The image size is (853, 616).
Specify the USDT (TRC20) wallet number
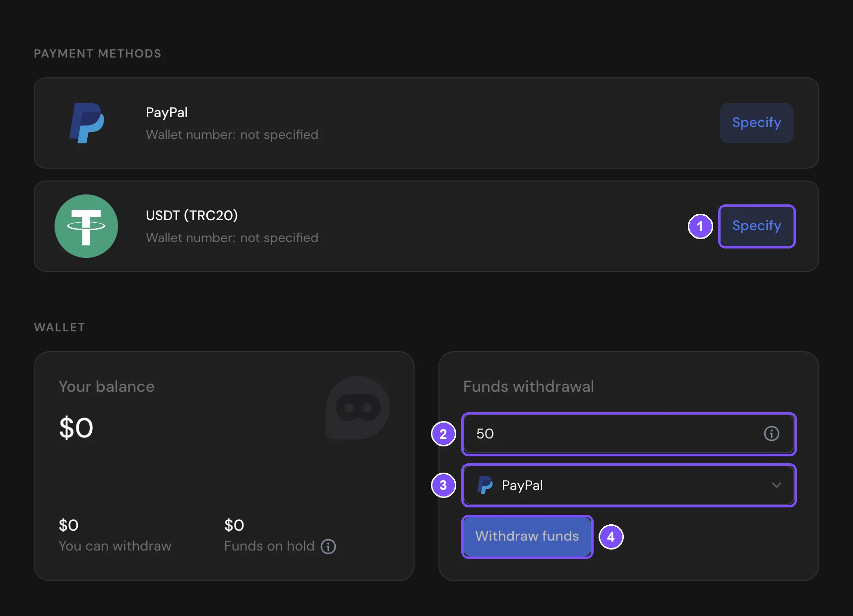(x=756, y=226)
